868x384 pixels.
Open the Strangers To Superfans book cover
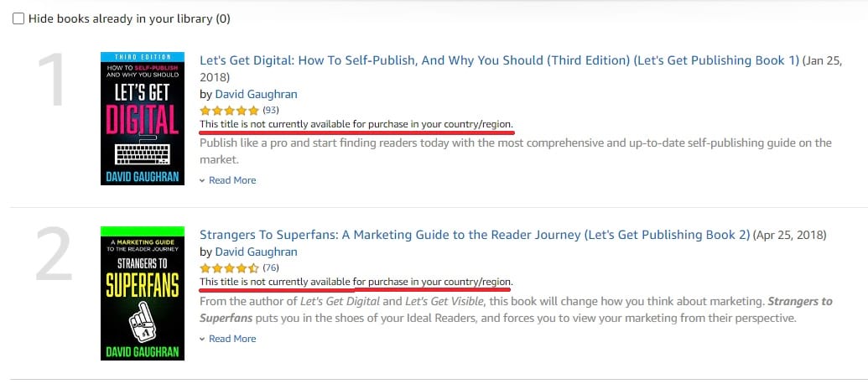[x=143, y=293]
